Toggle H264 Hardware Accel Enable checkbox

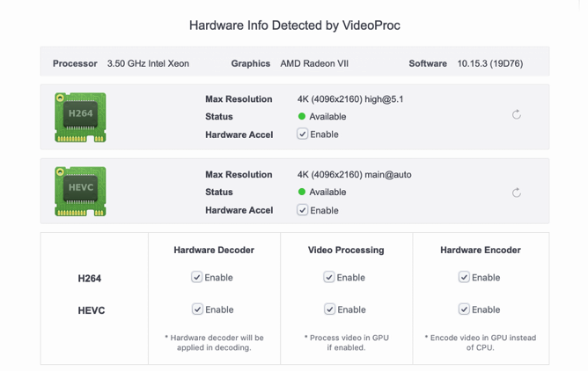[x=303, y=135]
